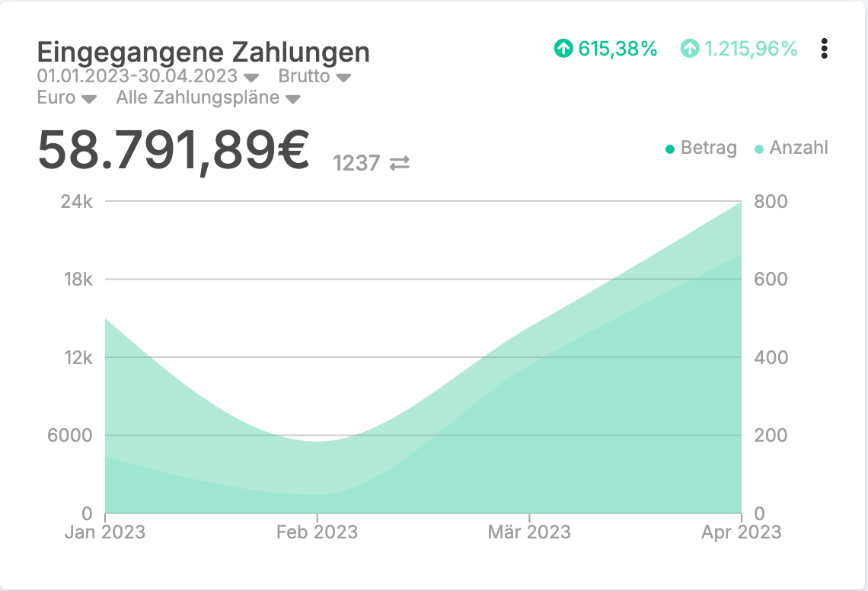Image resolution: width=868 pixels, height=591 pixels.
Task: Click the Eingegangene Zahlungen title
Action: pos(203,53)
